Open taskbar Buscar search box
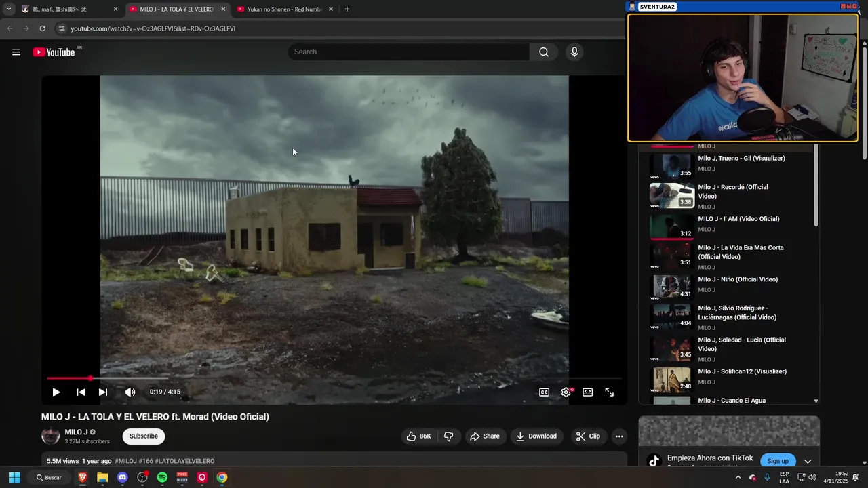Viewport: 868px width, 488px height. pos(49,477)
